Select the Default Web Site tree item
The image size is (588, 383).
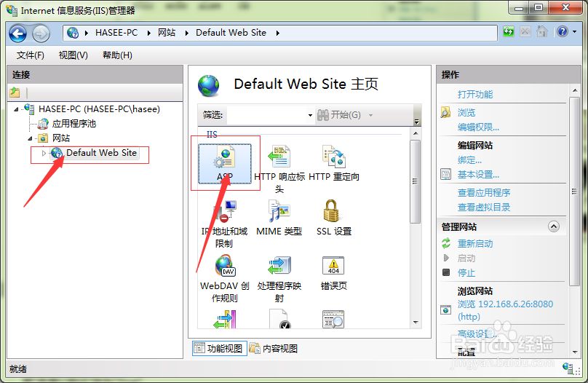point(101,153)
